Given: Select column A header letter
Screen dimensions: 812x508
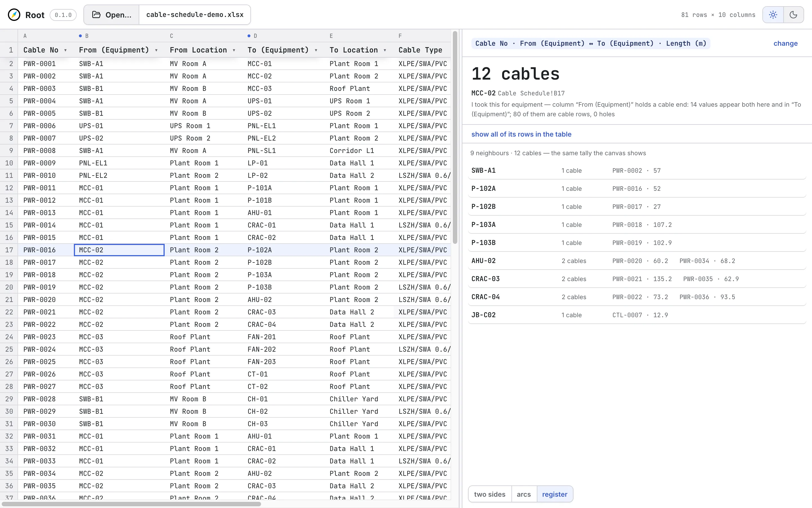Looking at the screenshot, I should click(25, 36).
